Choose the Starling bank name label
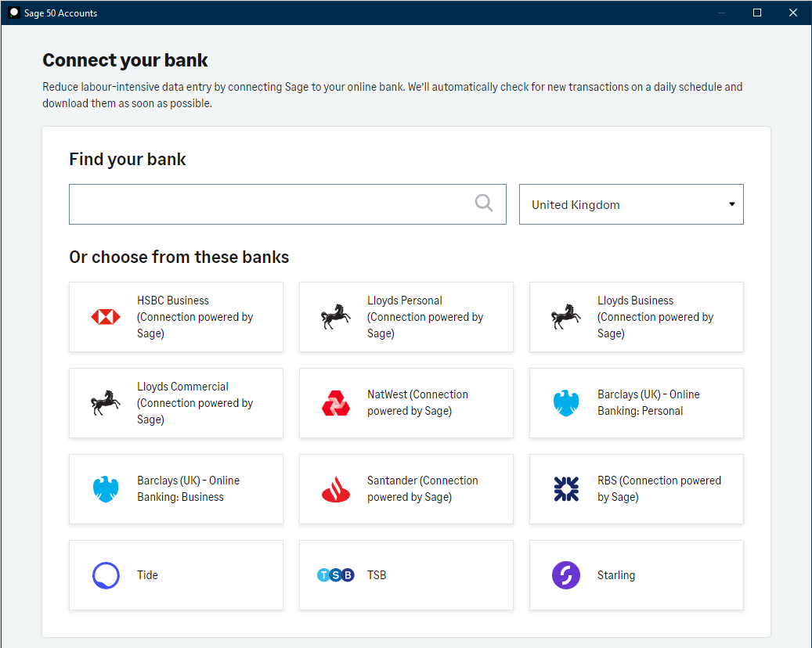Viewport: 812px width, 648px height. point(616,575)
